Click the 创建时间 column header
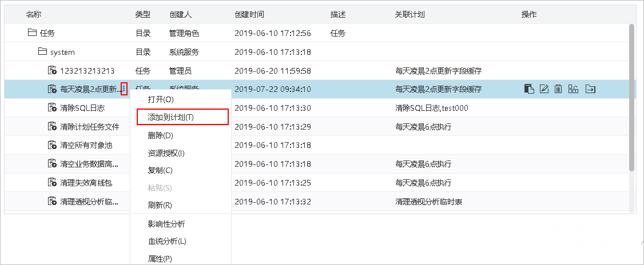The height and width of the screenshot is (265, 644). (249, 14)
